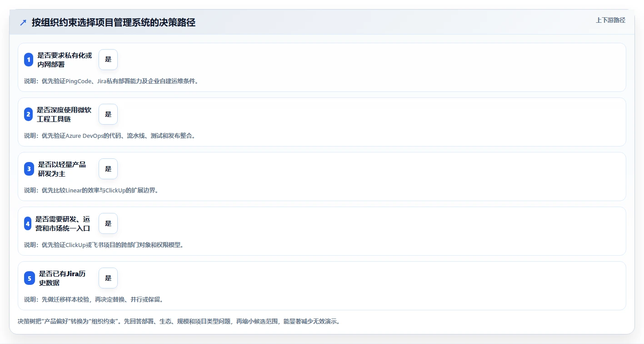Screen dimensions: 644x344
Task: Click the number 1 step badge
Action: (29, 60)
